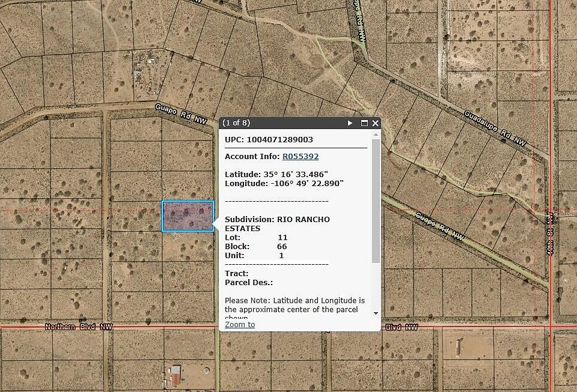Click the (1 of 8) popup title

(x=236, y=123)
